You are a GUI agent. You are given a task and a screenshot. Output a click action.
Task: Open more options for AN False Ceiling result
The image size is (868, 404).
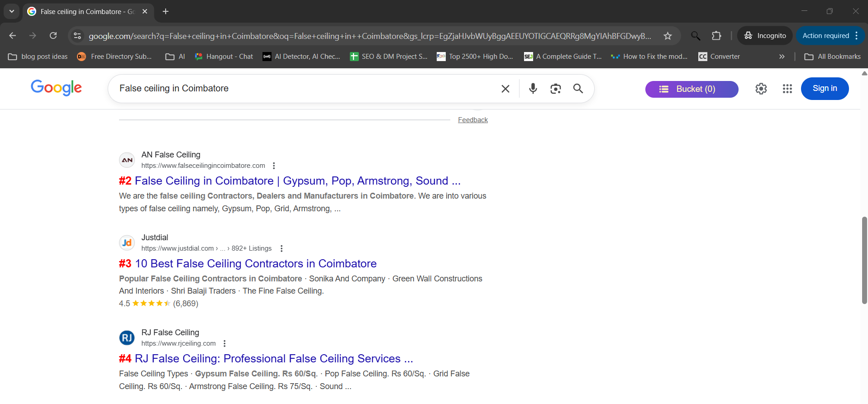pyautogui.click(x=274, y=166)
